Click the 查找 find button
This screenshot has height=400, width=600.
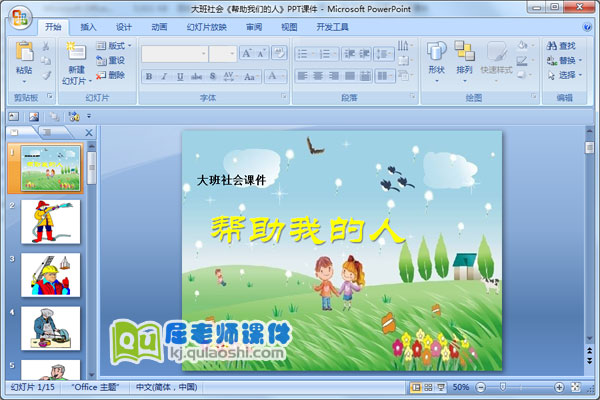[x=561, y=46]
